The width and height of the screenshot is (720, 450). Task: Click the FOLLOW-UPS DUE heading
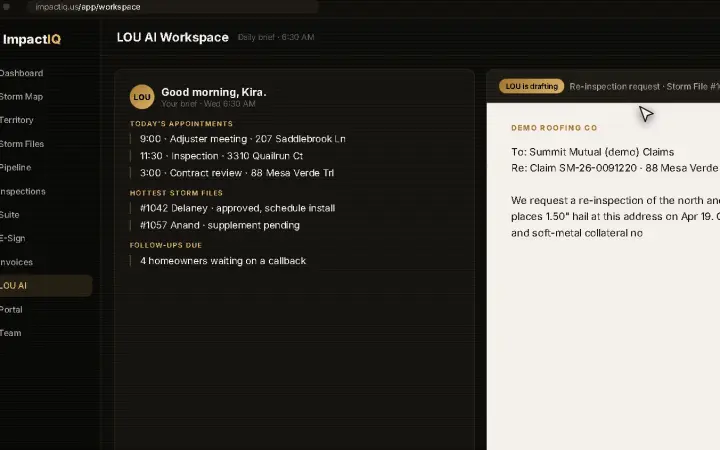point(166,245)
